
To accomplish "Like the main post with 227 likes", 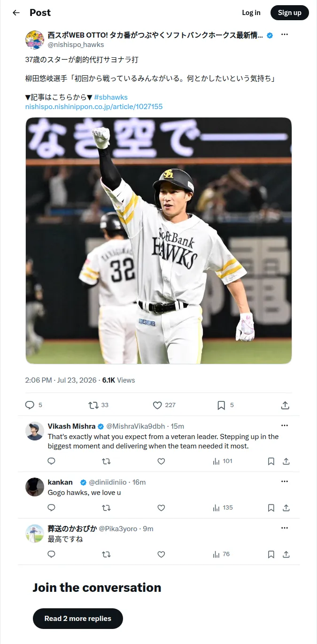I will click(157, 405).
